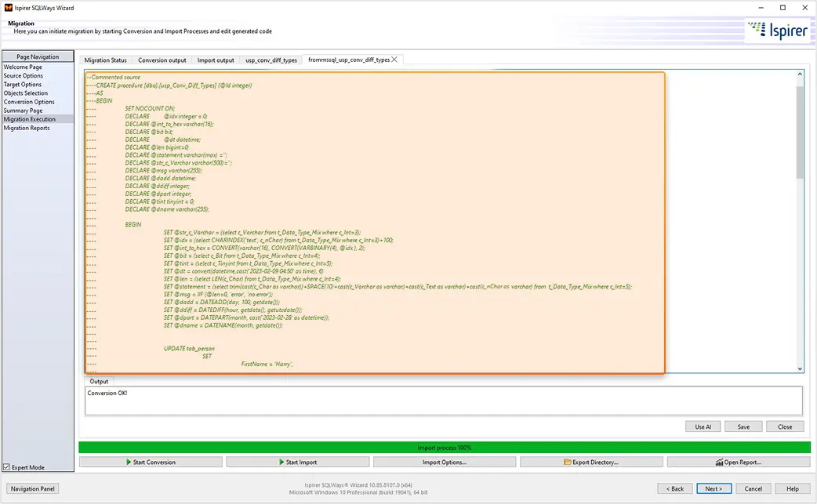Image resolution: width=817 pixels, height=504 pixels.
Task: Toggle the Navigation Panel button
Action: coord(33,488)
